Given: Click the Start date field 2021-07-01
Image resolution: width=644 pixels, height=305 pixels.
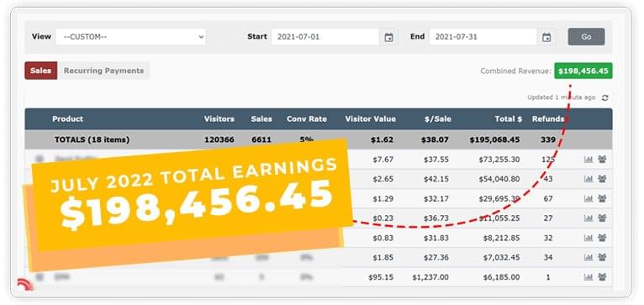Looking at the screenshot, I should pyautogui.click(x=325, y=37).
